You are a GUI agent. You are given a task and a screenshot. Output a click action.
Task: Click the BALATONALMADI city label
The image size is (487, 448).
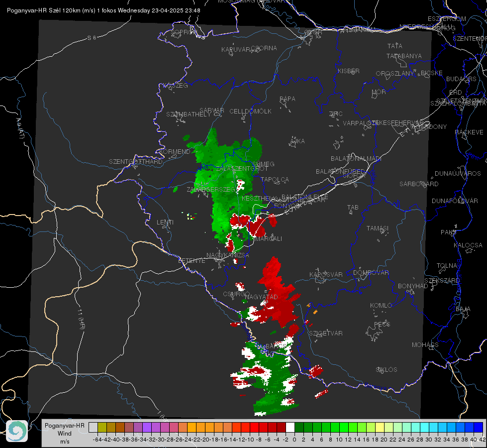pyautogui.click(x=356, y=159)
